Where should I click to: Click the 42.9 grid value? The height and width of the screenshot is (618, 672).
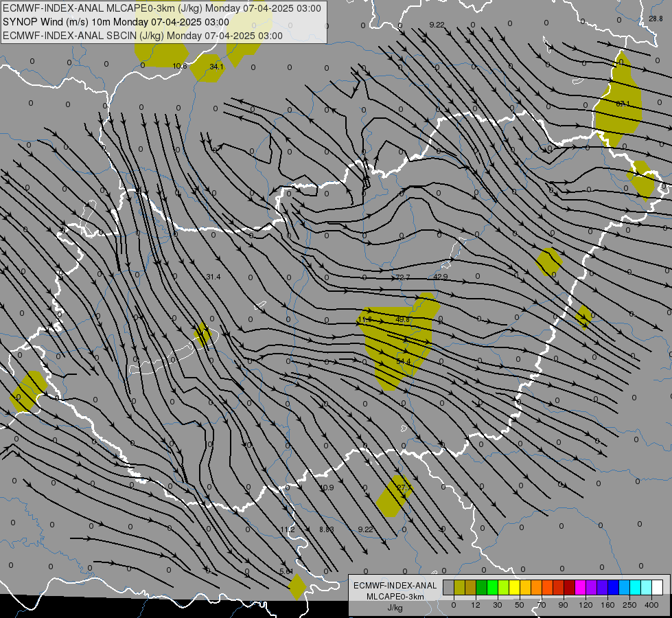tap(441, 277)
